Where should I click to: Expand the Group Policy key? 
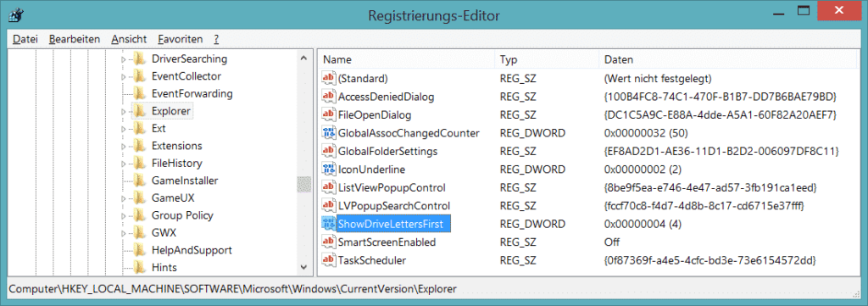124,216
